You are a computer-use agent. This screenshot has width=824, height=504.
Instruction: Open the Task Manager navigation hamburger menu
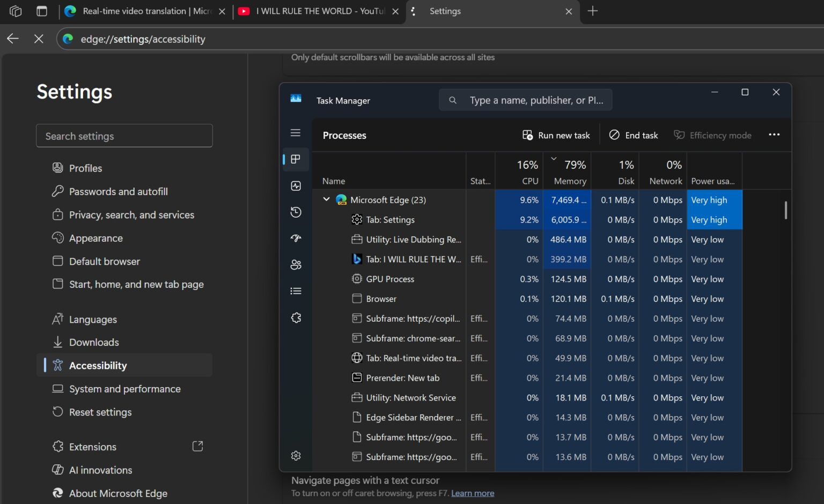[296, 132]
